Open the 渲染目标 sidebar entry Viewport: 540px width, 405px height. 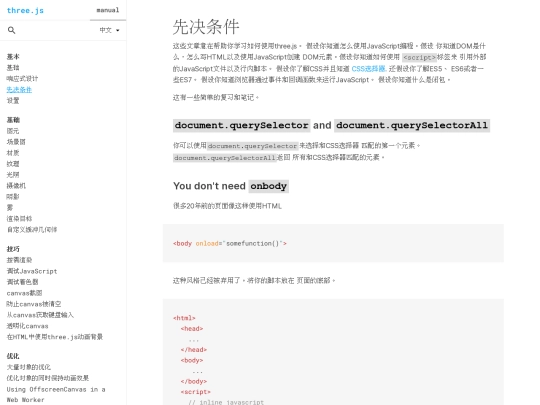click(x=19, y=219)
